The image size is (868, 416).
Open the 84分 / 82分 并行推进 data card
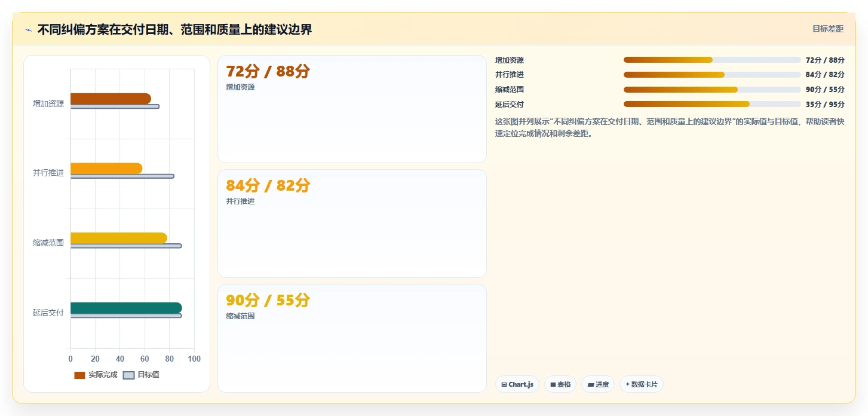352,224
